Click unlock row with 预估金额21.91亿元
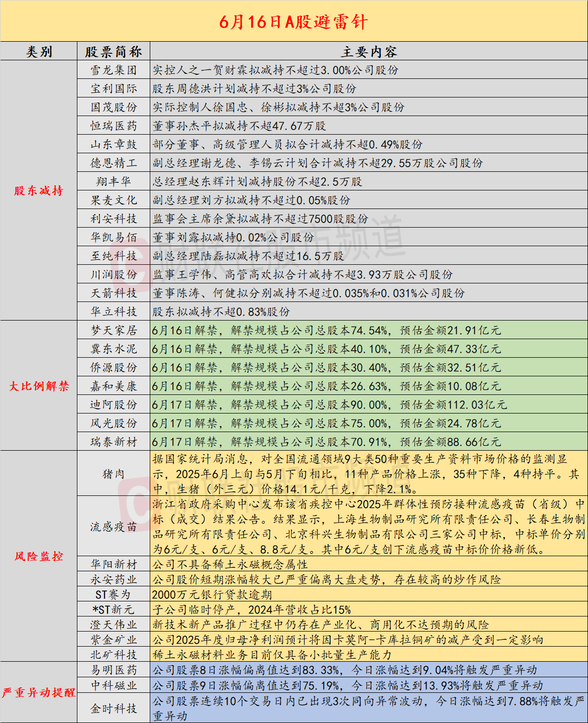 pos(369,330)
